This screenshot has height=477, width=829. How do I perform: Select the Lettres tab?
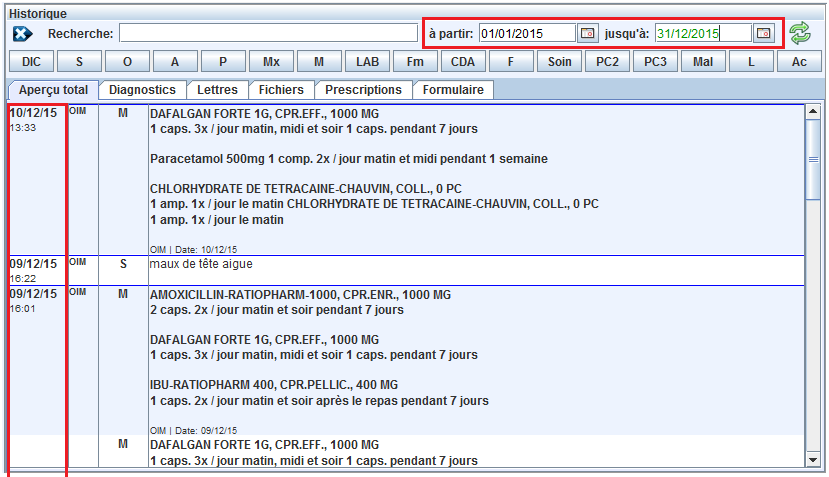tap(217, 90)
